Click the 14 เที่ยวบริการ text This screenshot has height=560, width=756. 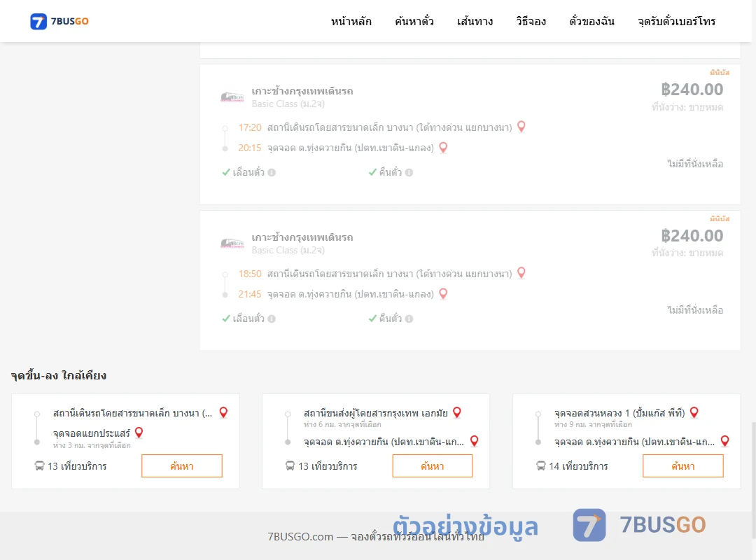click(579, 466)
